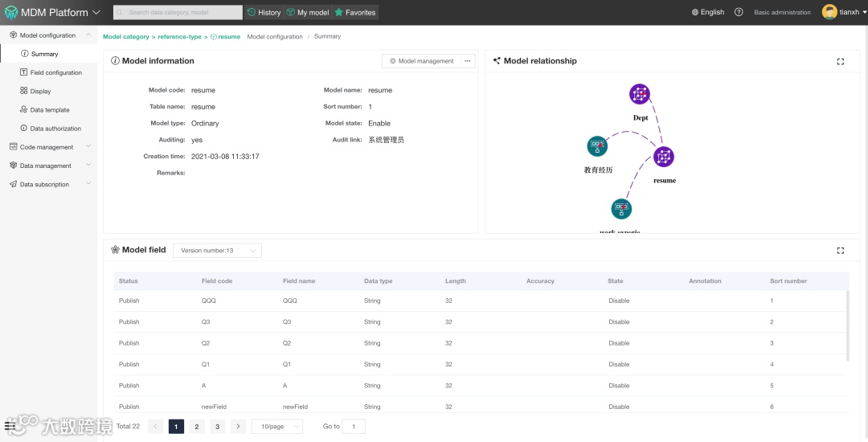Image resolution: width=868 pixels, height=442 pixels.
Task: Click the QQQ field code cell
Action: click(x=209, y=301)
